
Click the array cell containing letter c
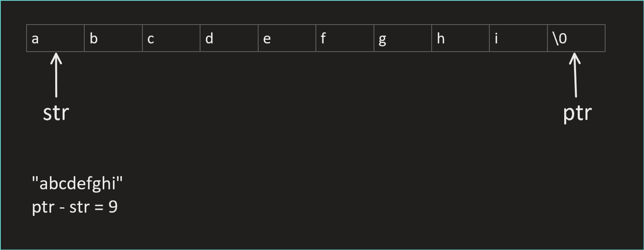click(171, 38)
